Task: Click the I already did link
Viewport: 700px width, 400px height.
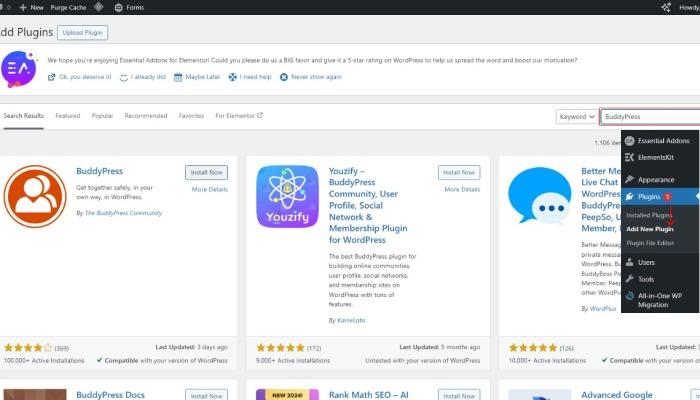Action: point(148,77)
